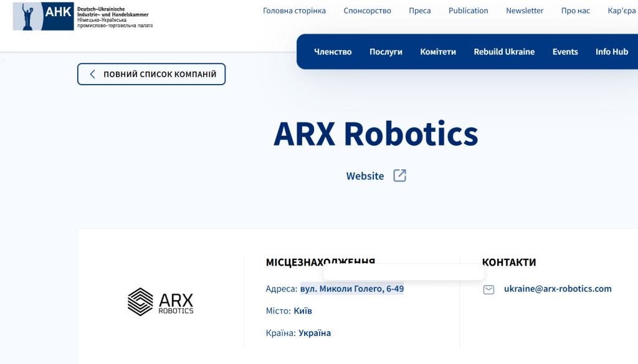Viewport: 638px width, 364px height.
Task: Click the envelope email icon
Action: (x=489, y=289)
